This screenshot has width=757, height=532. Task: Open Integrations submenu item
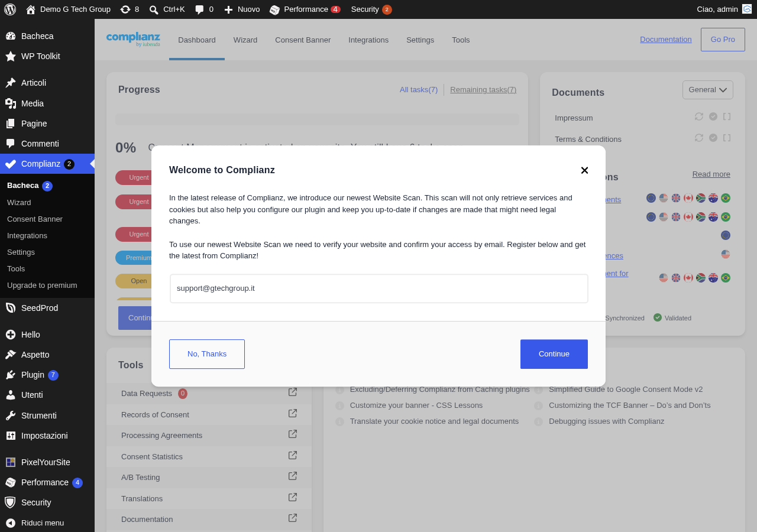tap(27, 235)
